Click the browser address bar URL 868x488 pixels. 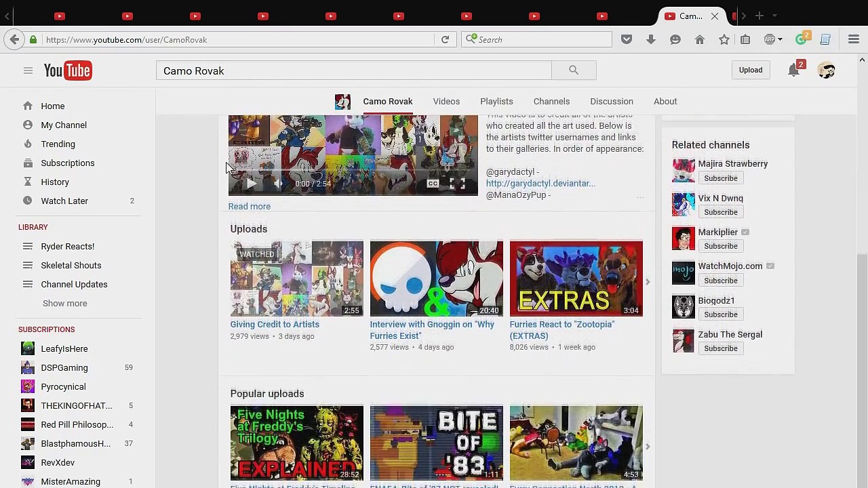[126, 40]
